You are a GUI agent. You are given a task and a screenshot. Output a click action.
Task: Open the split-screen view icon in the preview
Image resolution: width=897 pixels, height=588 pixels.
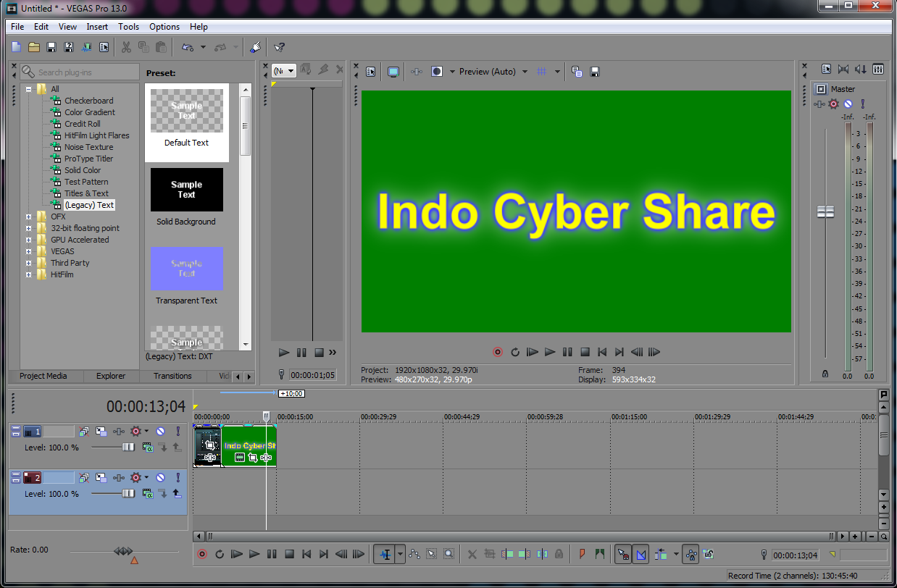(437, 72)
